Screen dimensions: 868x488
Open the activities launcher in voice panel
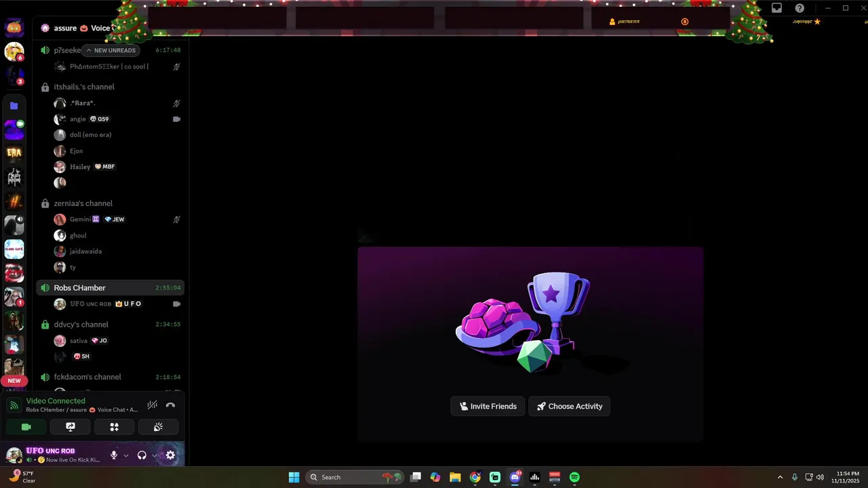coord(115,427)
